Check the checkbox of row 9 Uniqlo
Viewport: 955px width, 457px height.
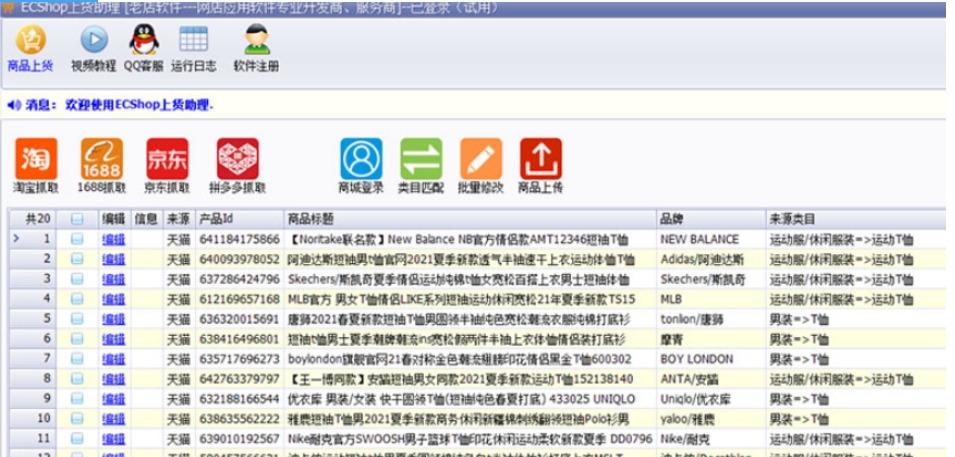pyautogui.click(x=77, y=399)
